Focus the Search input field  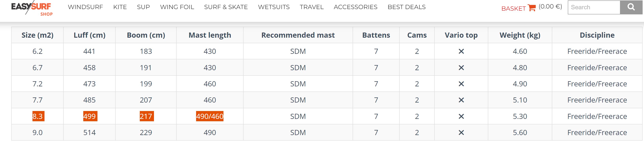[x=594, y=7]
